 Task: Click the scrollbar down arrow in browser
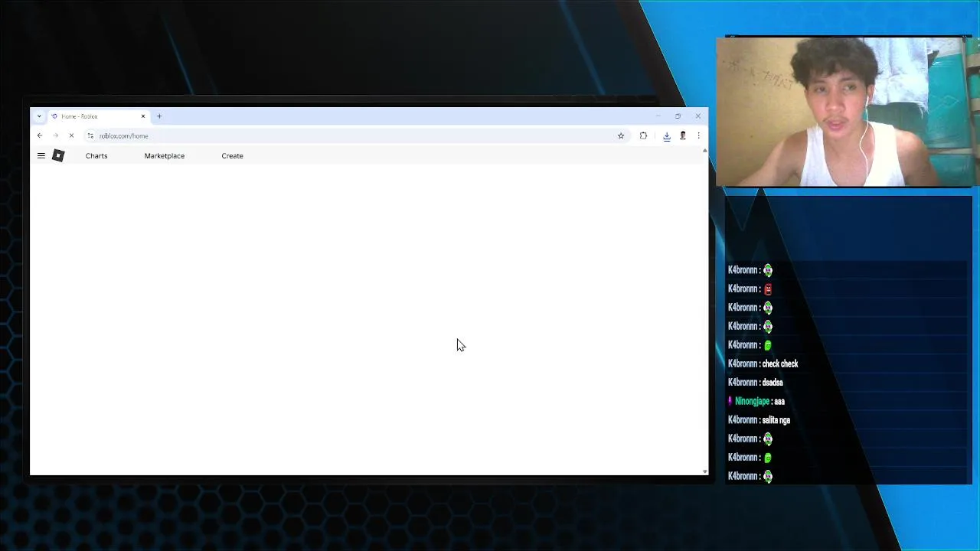point(704,471)
